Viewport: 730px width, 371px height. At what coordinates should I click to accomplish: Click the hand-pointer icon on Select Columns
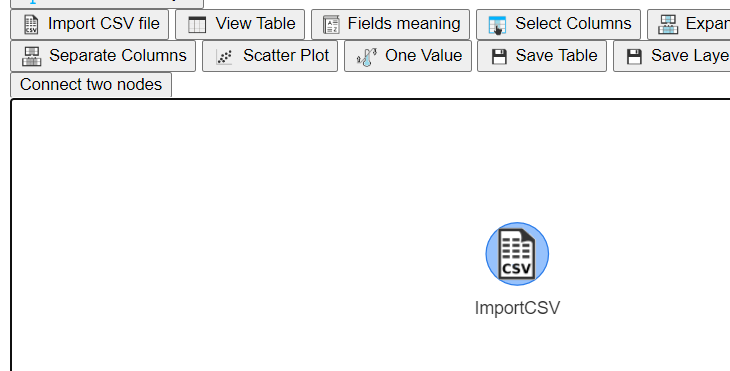[497, 25]
